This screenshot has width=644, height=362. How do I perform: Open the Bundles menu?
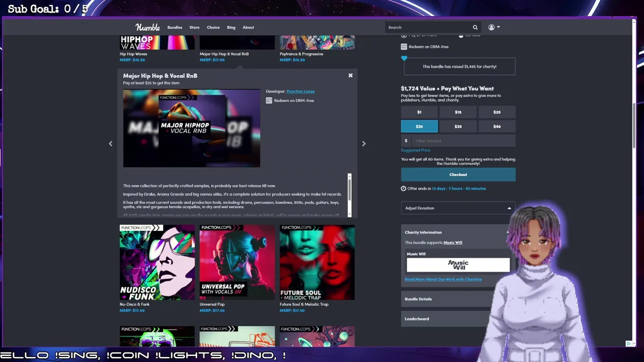coord(175,27)
